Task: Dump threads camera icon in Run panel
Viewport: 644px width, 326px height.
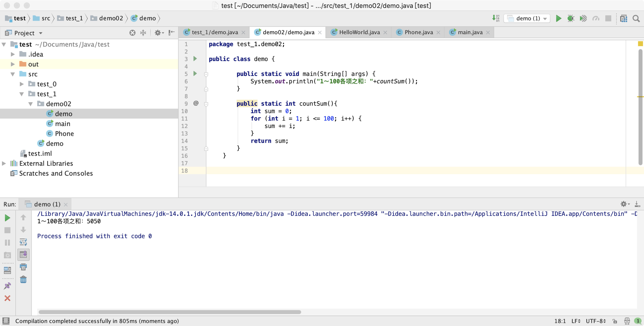Action: click(x=7, y=255)
